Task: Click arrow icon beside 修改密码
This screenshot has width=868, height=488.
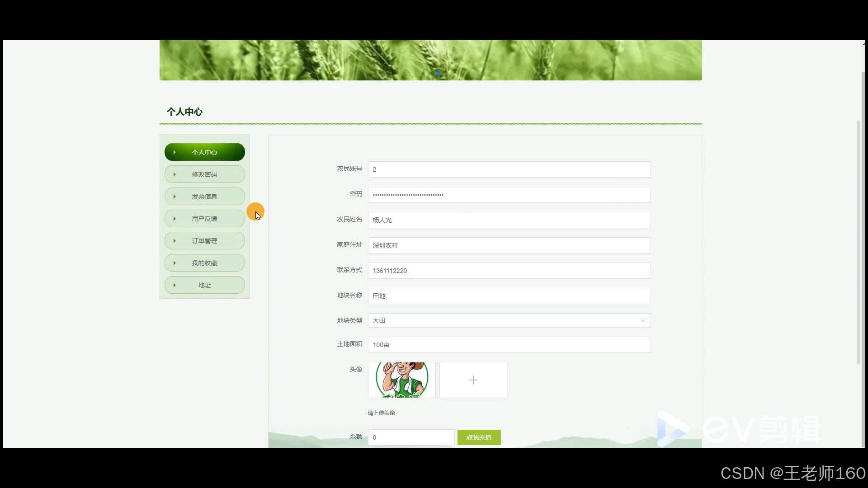Action: pos(175,174)
